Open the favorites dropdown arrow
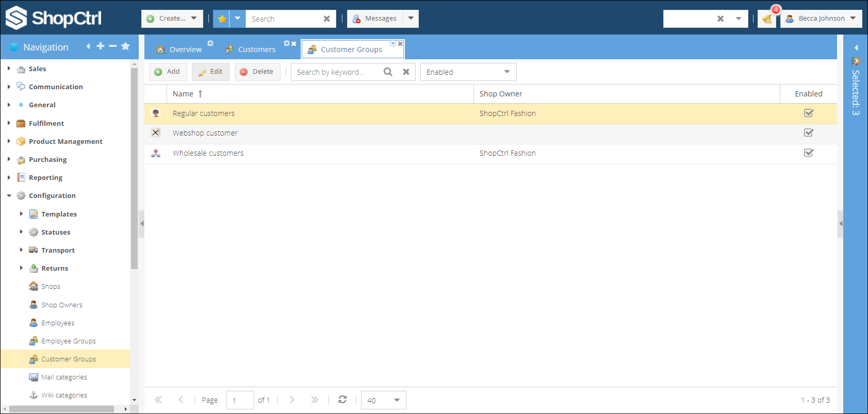 238,19
